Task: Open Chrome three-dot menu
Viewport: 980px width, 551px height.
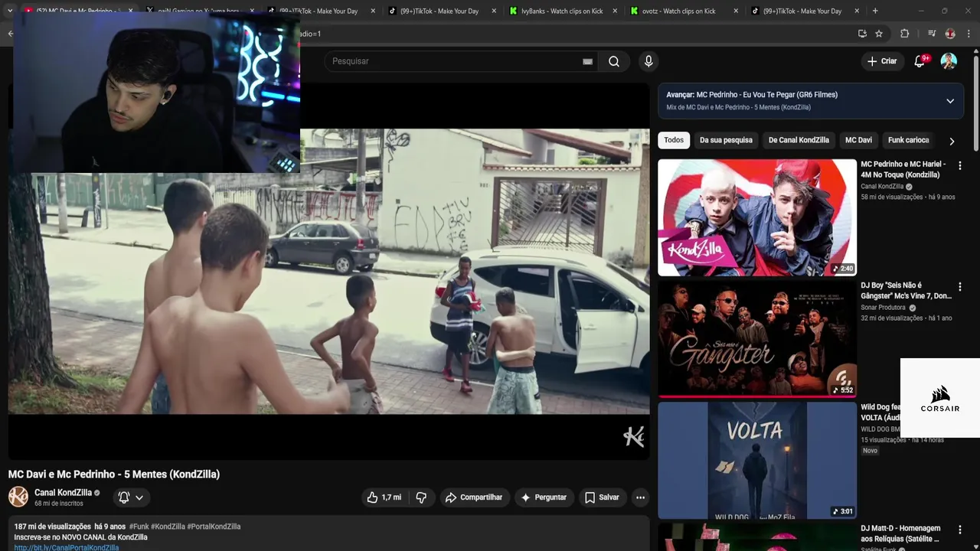Action: click(x=969, y=34)
